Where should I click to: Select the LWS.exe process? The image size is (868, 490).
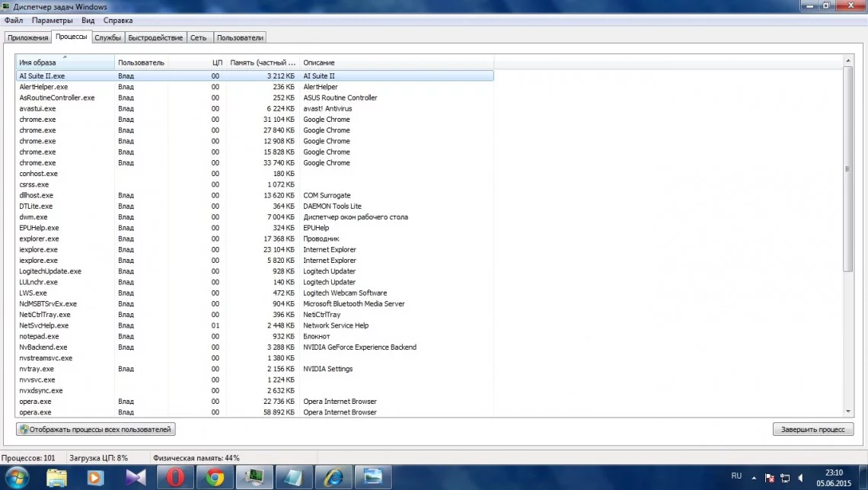254,293
